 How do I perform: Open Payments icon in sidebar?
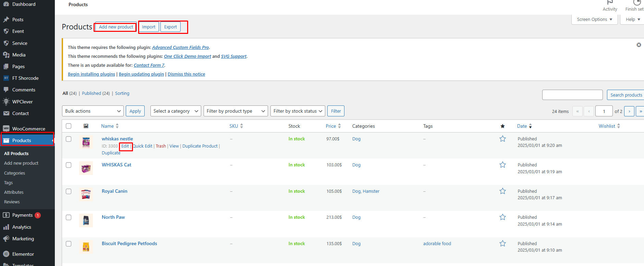[6, 215]
